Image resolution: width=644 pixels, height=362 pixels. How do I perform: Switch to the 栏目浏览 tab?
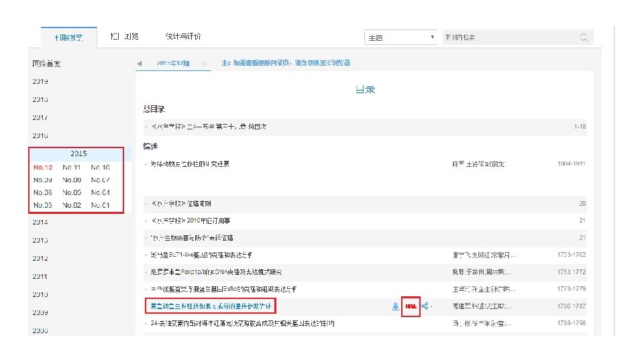[125, 36]
